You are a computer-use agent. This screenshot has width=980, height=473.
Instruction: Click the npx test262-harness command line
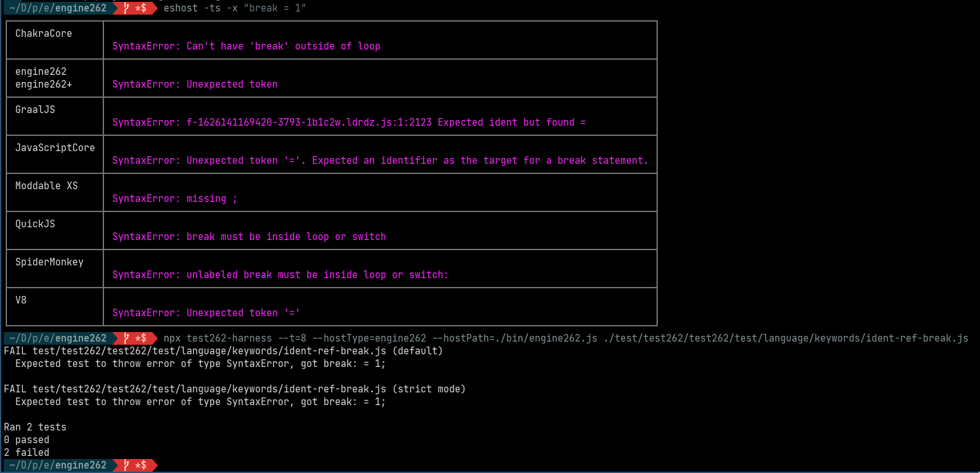coord(566,338)
